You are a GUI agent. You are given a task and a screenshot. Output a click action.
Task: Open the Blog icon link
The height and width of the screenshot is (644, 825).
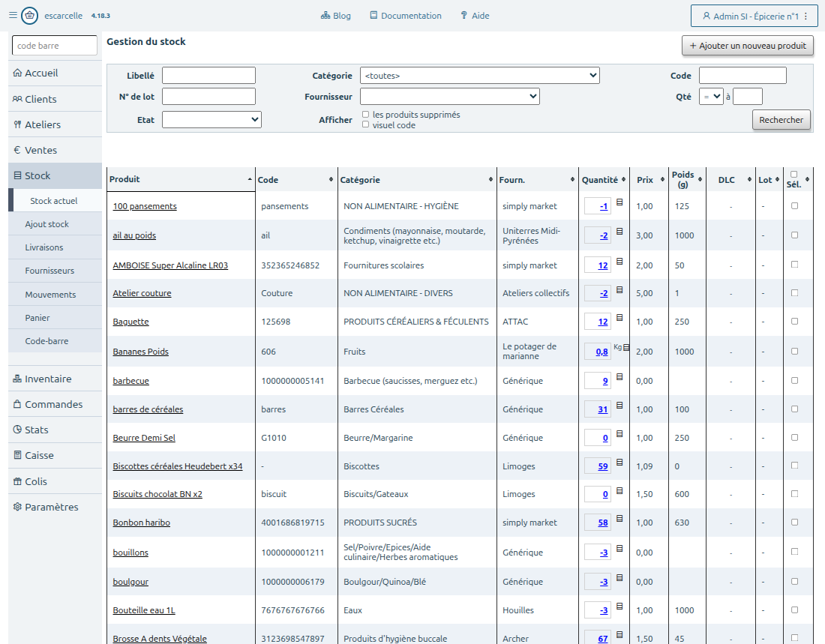click(336, 16)
